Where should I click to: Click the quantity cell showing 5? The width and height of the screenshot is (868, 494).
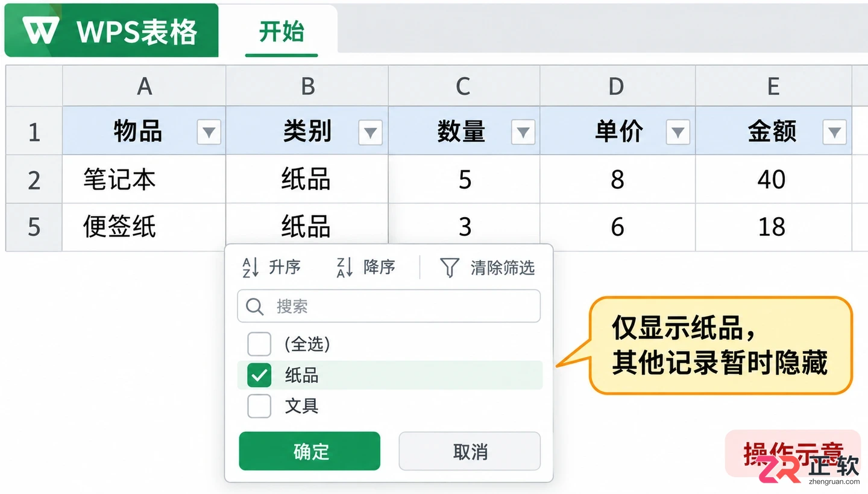464,179
